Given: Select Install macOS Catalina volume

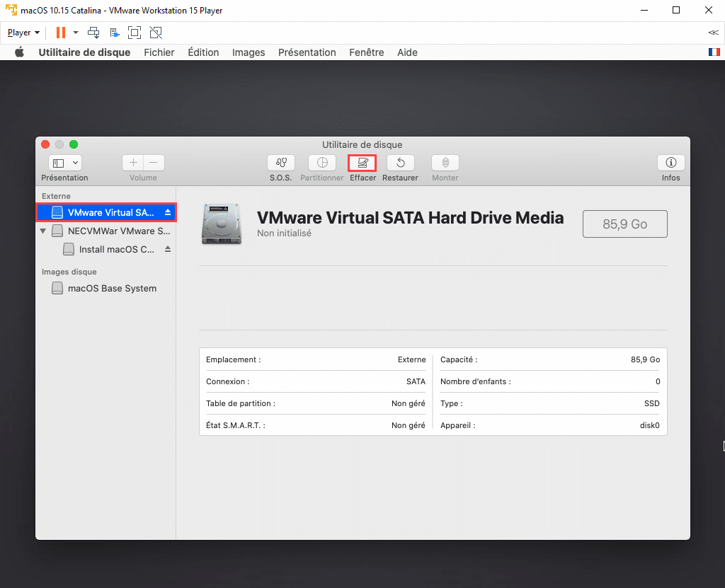Looking at the screenshot, I should point(116,249).
